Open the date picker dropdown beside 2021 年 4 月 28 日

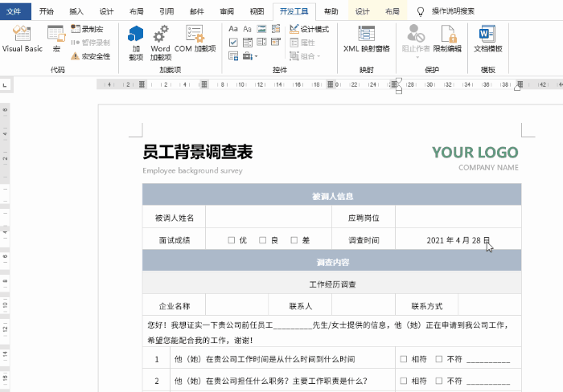click(x=487, y=239)
